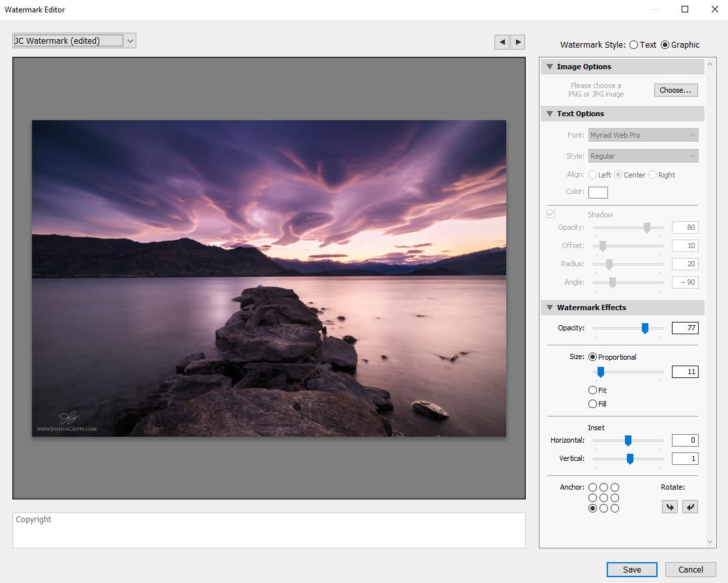Set anchor to bottom-center

(603, 508)
